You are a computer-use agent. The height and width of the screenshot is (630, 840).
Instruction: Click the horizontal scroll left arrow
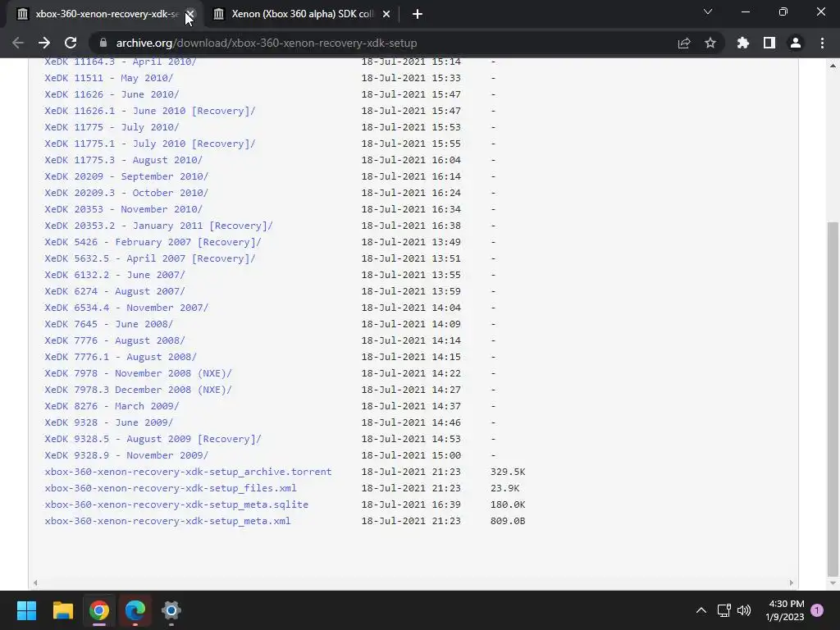35,583
